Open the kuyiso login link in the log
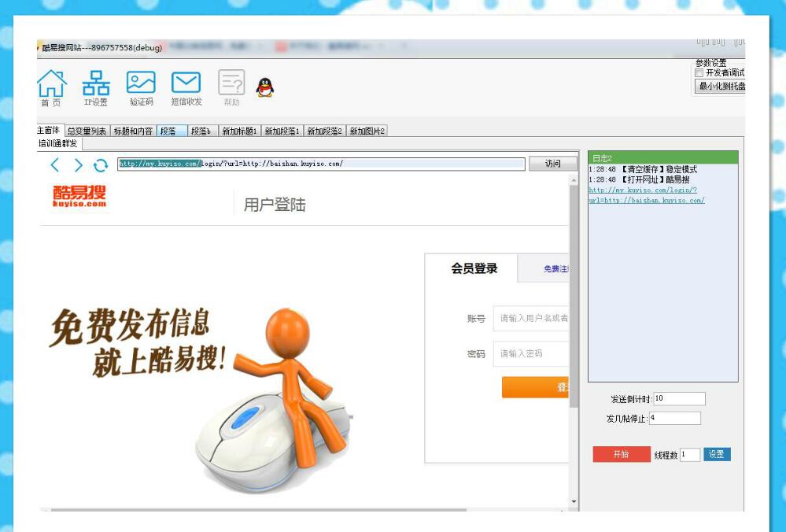 point(647,195)
